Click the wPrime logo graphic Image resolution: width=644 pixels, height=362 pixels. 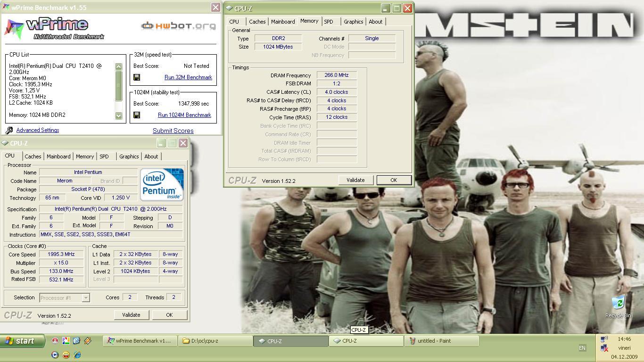point(54,28)
